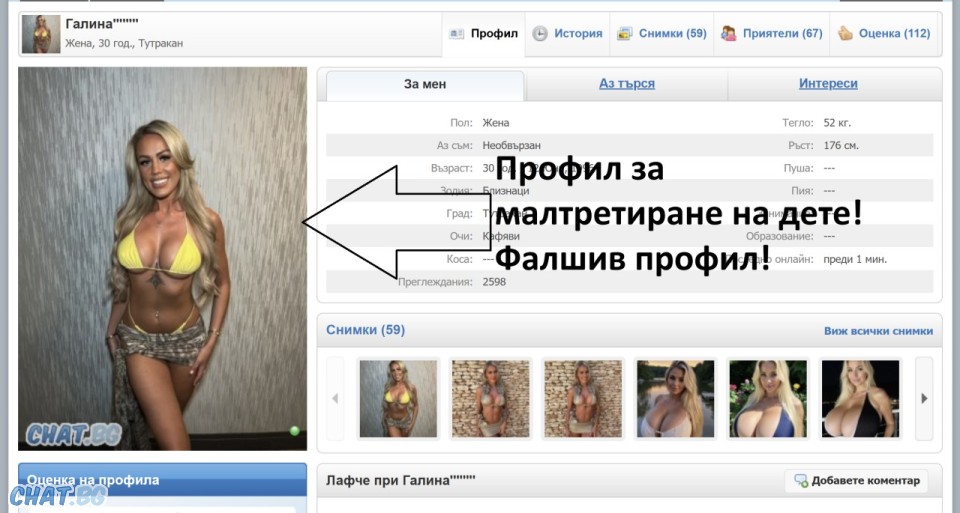Open the black top photo thumbnail

click(x=860, y=399)
